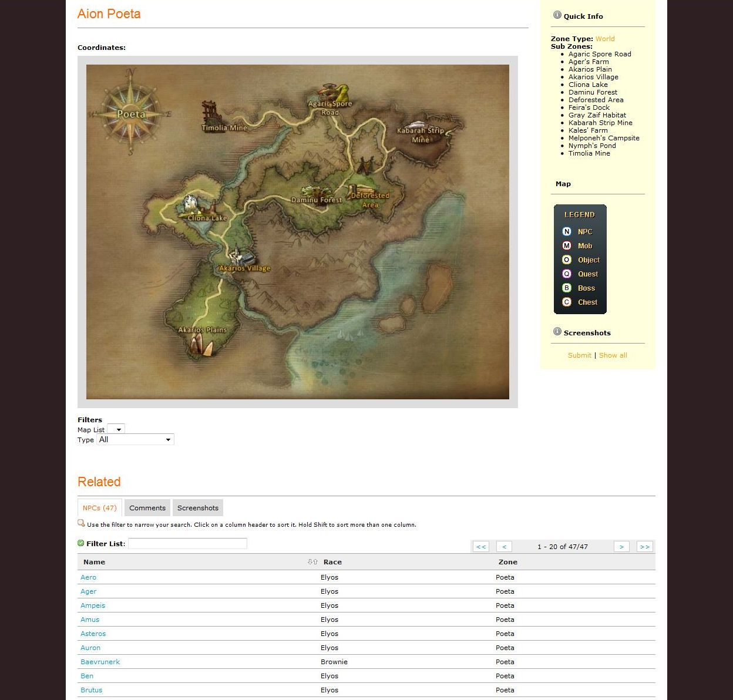Screen dimensions: 733x700
Task: Go to next page of NPC list
Action: coord(621,547)
